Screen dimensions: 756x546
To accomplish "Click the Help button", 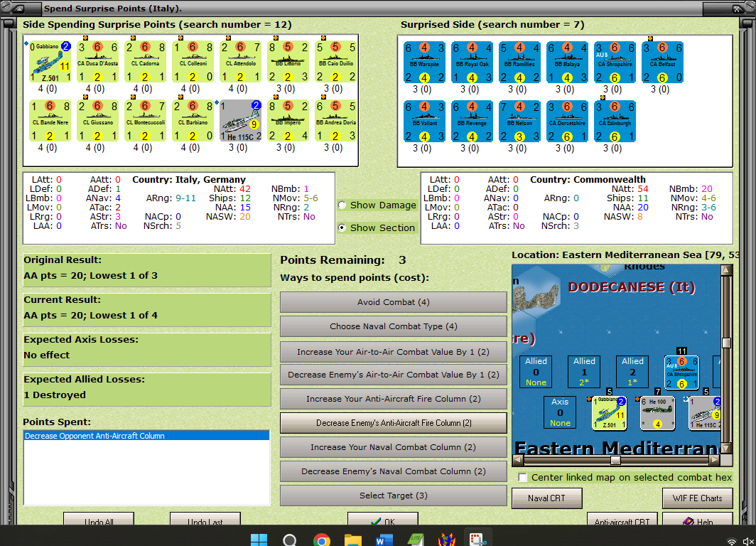I will coord(698,520).
